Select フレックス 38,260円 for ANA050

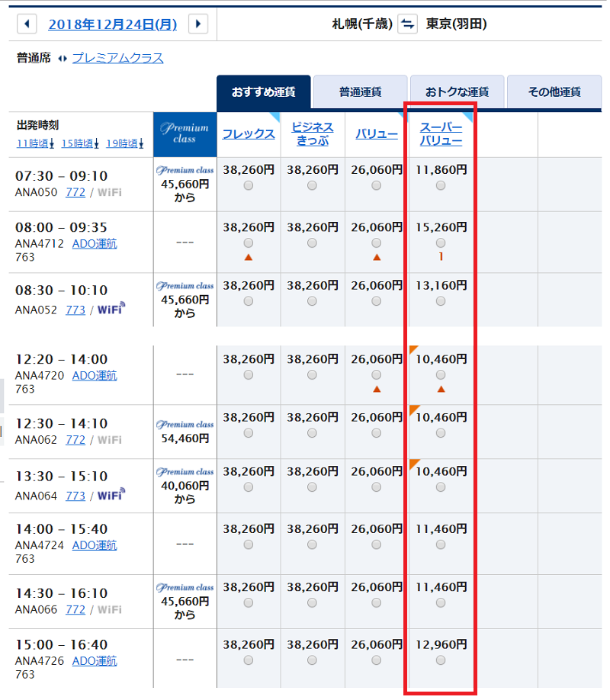[x=249, y=185]
